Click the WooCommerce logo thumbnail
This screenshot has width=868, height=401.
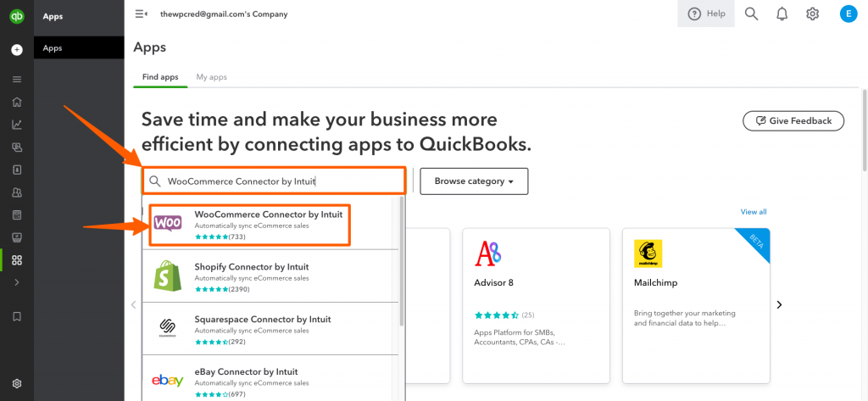(x=167, y=223)
